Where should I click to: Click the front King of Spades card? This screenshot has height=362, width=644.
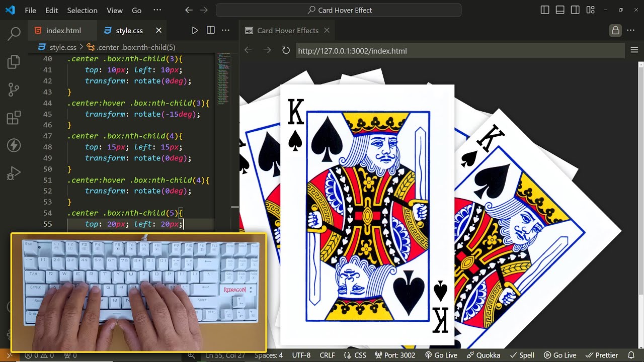367,215
